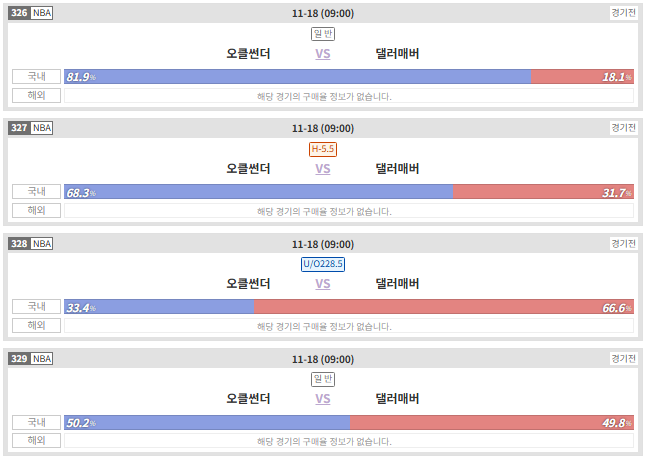650x462 pixels.
Task: Click the 국내 button in game 326
Action: (36, 77)
